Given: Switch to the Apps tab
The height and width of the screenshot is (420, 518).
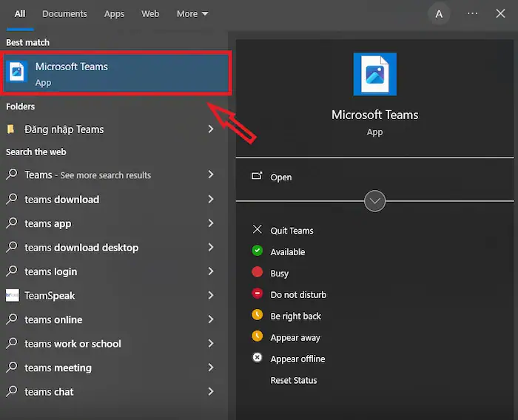Looking at the screenshot, I should 114,14.
